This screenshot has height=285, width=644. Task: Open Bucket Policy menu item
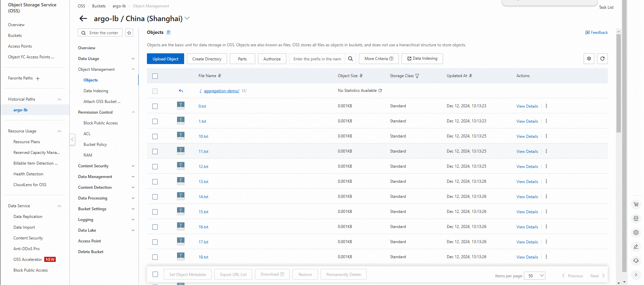point(95,145)
